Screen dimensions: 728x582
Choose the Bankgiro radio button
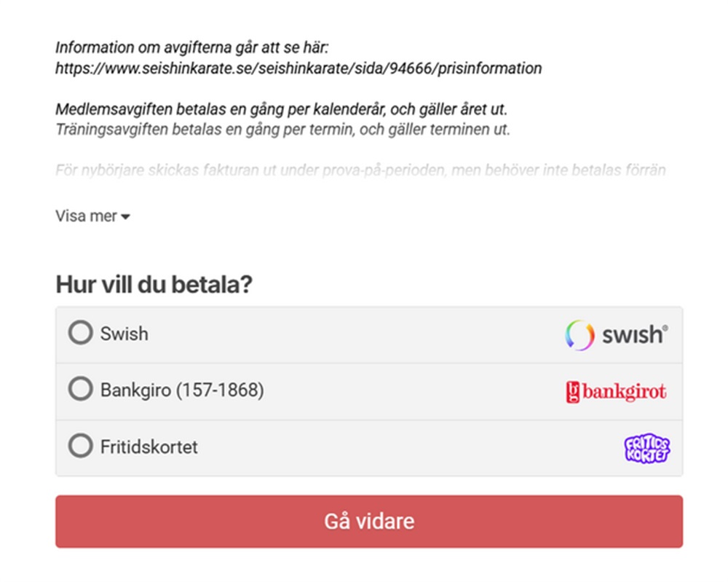point(81,390)
